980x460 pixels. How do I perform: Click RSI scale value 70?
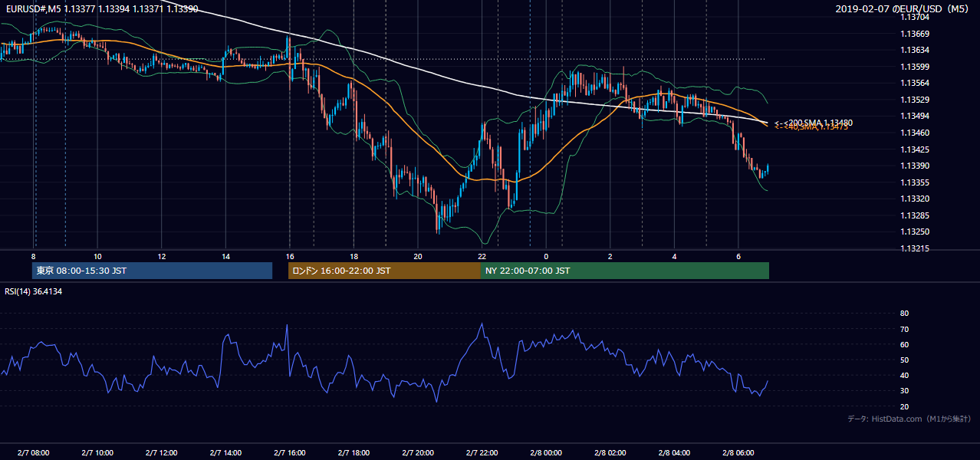pyautogui.click(x=905, y=329)
